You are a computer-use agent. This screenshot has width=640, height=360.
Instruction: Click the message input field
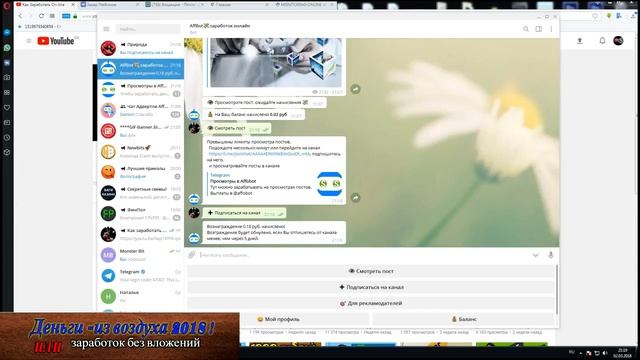pos(363,255)
